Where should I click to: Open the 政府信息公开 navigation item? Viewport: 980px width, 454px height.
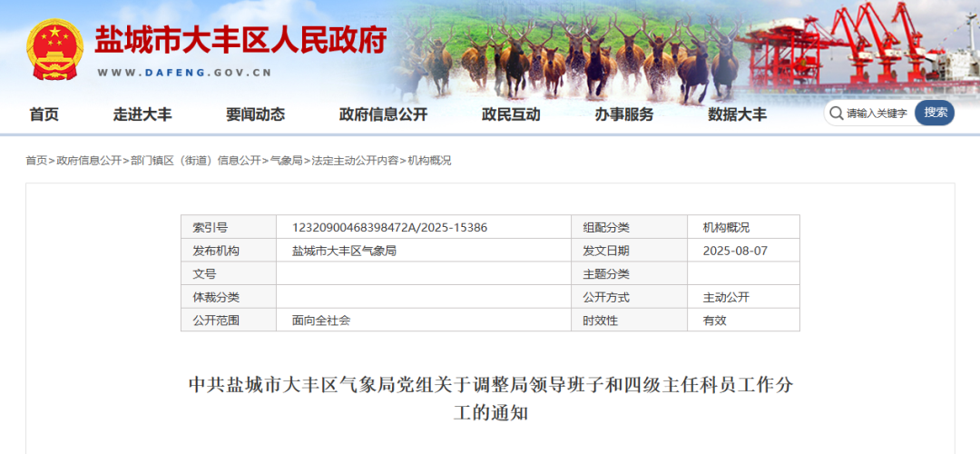(x=384, y=114)
